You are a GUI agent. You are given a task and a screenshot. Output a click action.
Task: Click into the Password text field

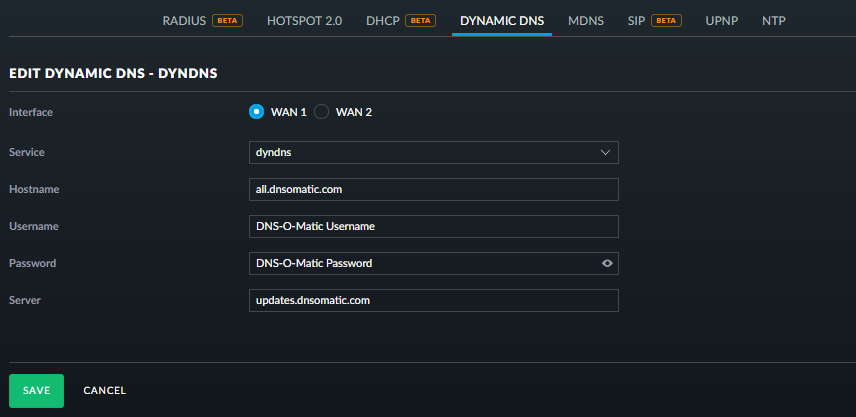(420, 264)
